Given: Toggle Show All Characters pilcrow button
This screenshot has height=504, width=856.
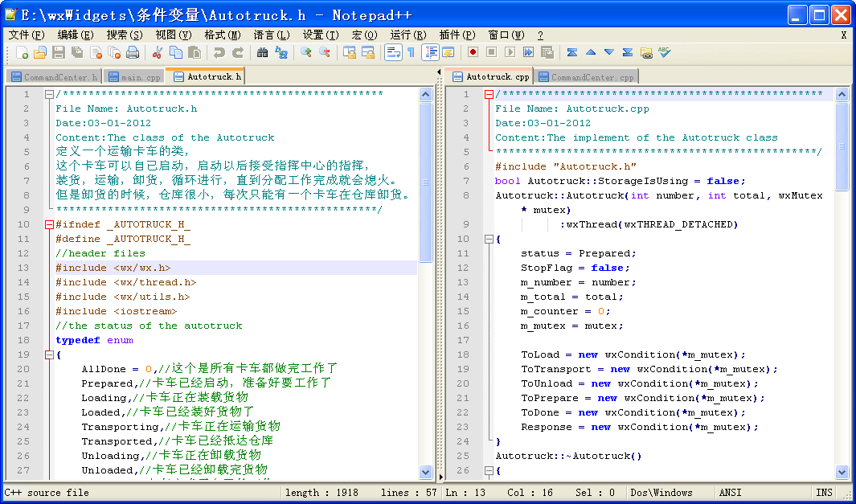Looking at the screenshot, I should (412, 52).
